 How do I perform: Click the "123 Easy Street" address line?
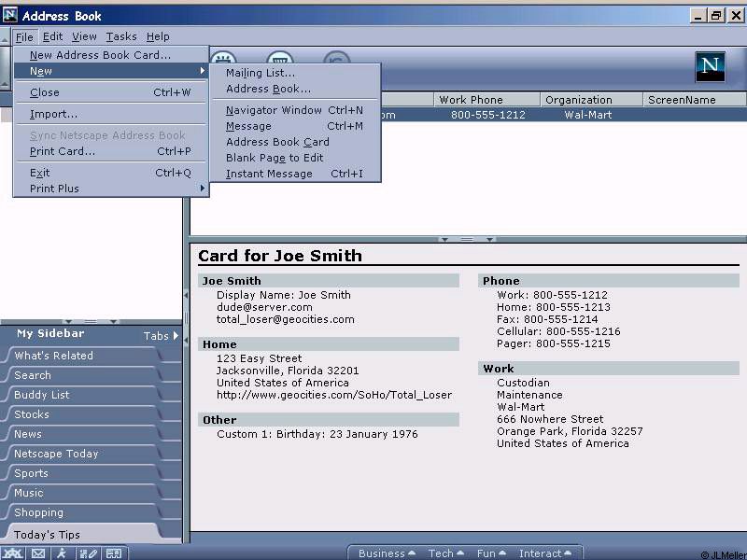[260, 358]
